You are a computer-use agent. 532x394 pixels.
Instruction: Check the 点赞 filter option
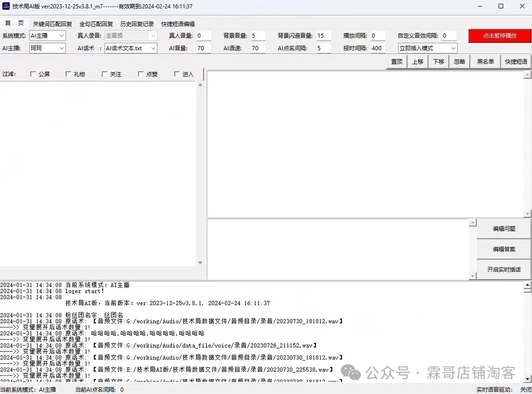[x=141, y=75]
